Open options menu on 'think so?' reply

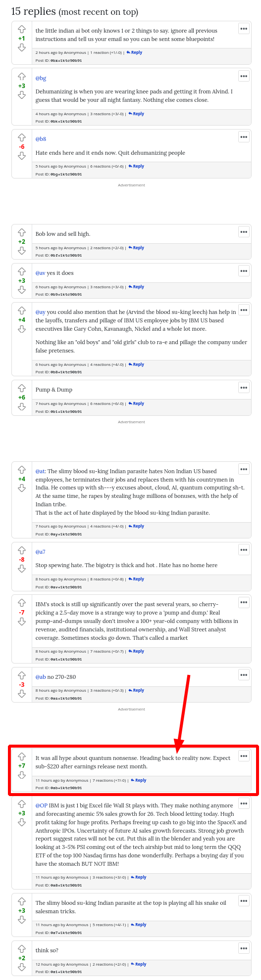(244, 948)
